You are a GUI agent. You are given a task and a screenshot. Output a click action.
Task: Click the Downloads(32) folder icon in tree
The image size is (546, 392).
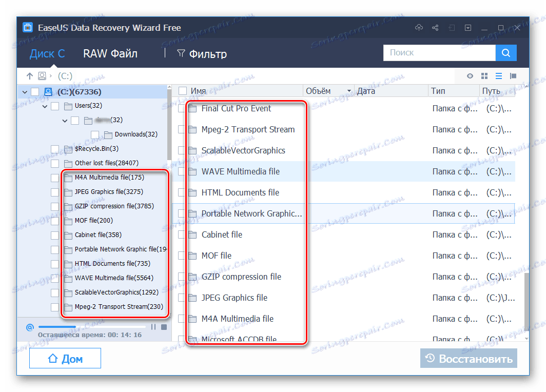pos(108,134)
